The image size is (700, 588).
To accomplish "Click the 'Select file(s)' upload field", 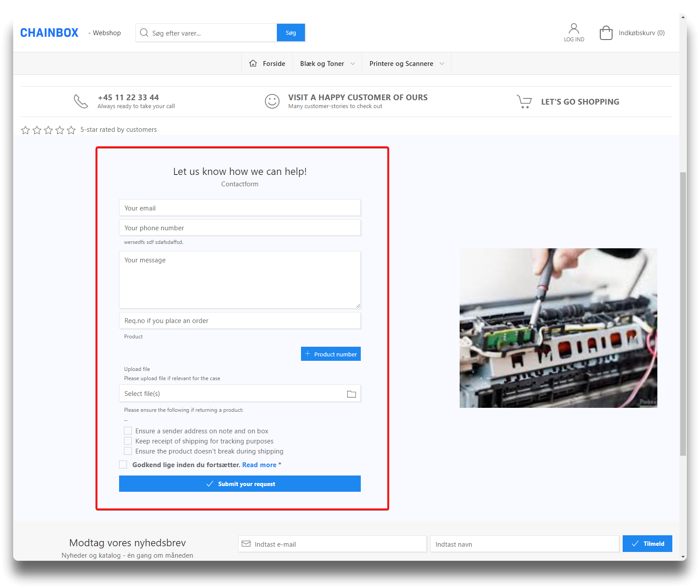I will [240, 393].
